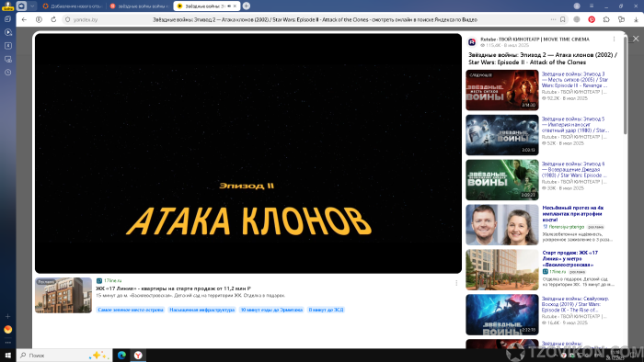The width and height of the screenshot is (644, 362).
Task: Click the main video player showing Атака клонов
Action: (248, 153)
